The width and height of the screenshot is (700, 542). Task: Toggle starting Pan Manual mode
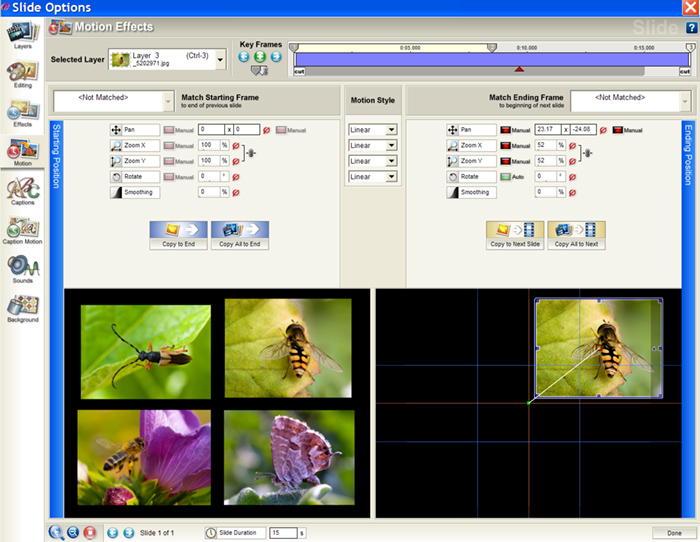[169, 130]
